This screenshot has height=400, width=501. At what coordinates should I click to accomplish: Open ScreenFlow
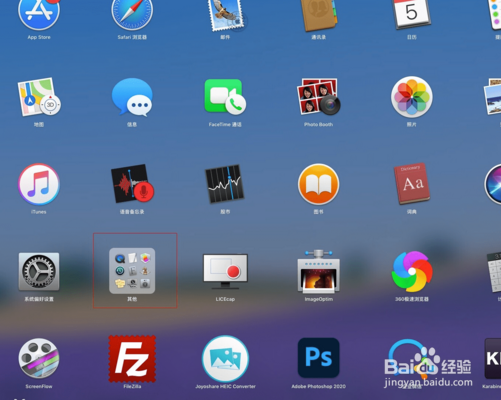pos(39,358)
